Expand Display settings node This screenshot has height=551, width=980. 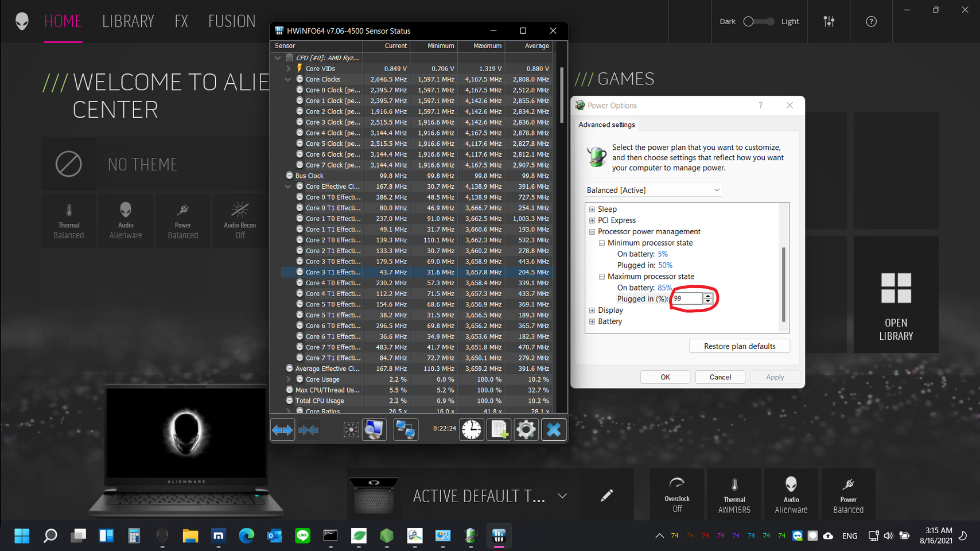tap(592, 311)
